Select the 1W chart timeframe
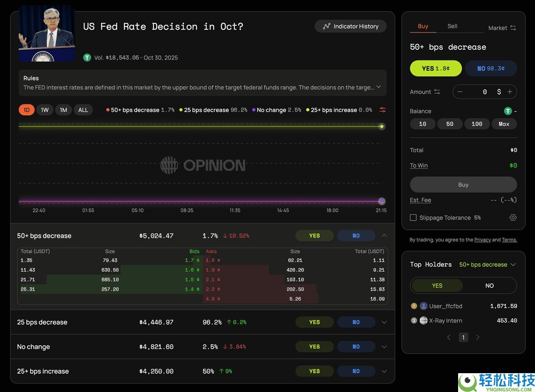 (x=45, y=110)
